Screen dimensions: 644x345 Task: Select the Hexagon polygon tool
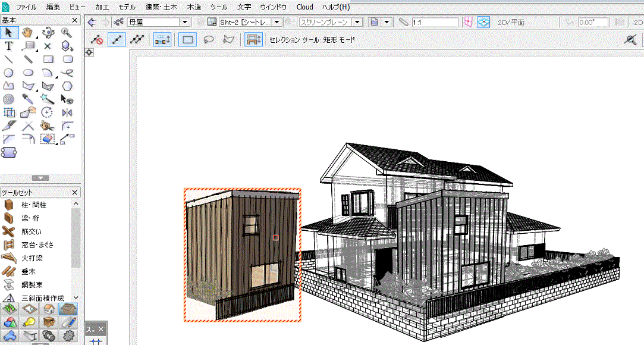tap(67, 86)
